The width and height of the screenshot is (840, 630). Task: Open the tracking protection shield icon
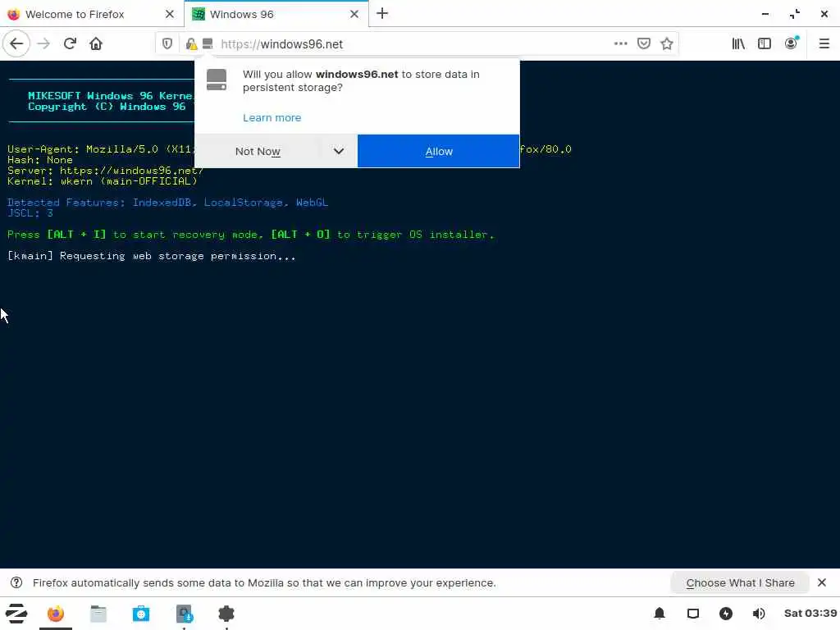point(167,44)
